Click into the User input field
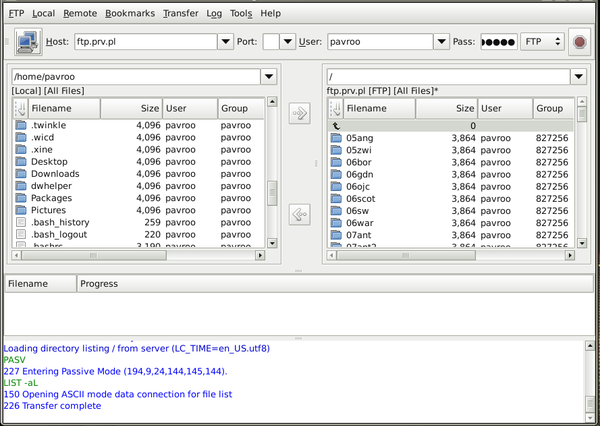 click(x=381, y=42)
